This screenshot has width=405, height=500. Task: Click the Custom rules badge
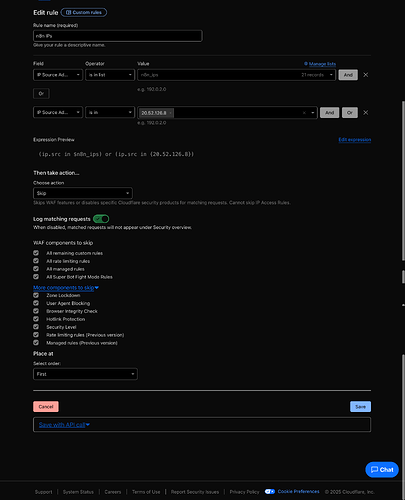[x=84, y=12]
